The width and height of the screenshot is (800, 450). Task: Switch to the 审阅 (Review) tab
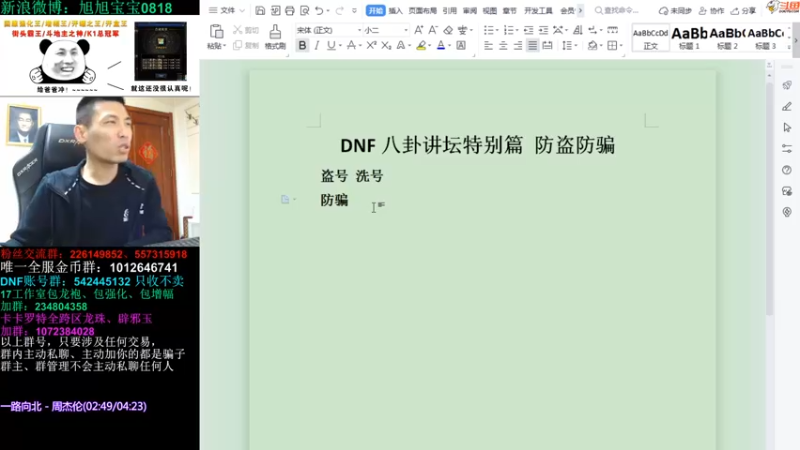coord(470,10)
